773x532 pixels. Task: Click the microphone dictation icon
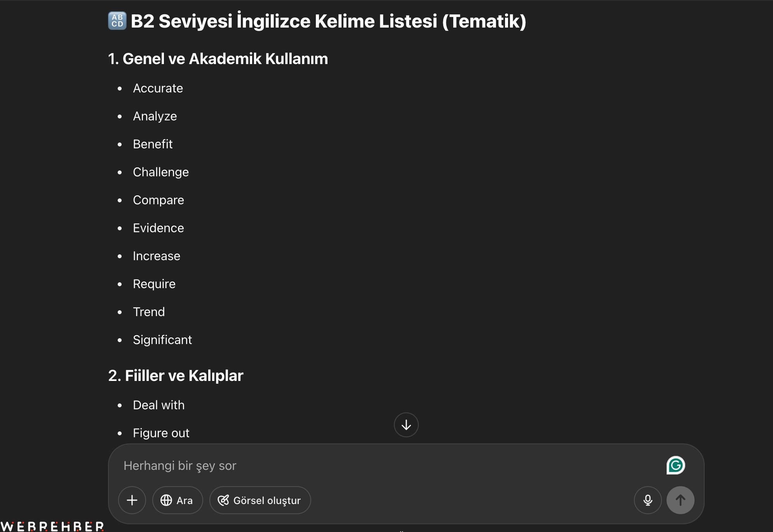point(648,500)
